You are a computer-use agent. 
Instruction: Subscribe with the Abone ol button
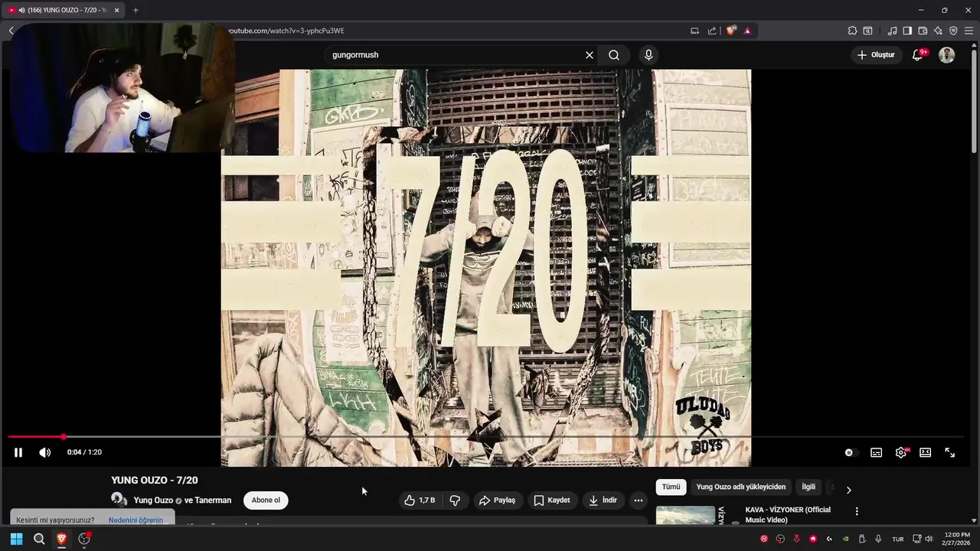(x=266, y=500)
